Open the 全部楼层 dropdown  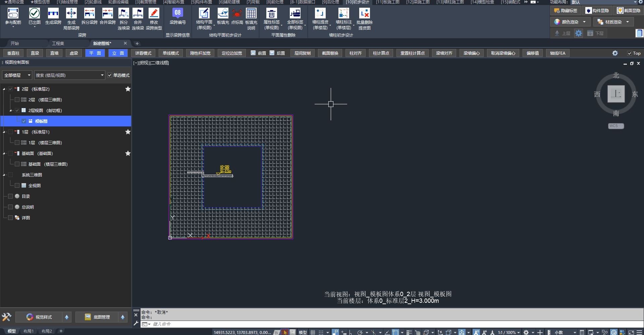17,75
